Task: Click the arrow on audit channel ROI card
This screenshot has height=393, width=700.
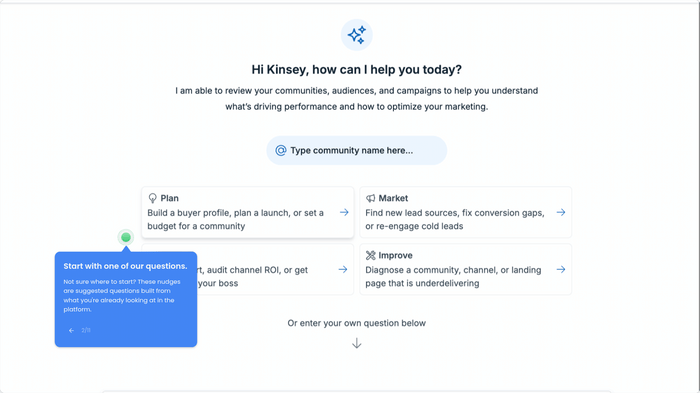Action: coord(343,270)
